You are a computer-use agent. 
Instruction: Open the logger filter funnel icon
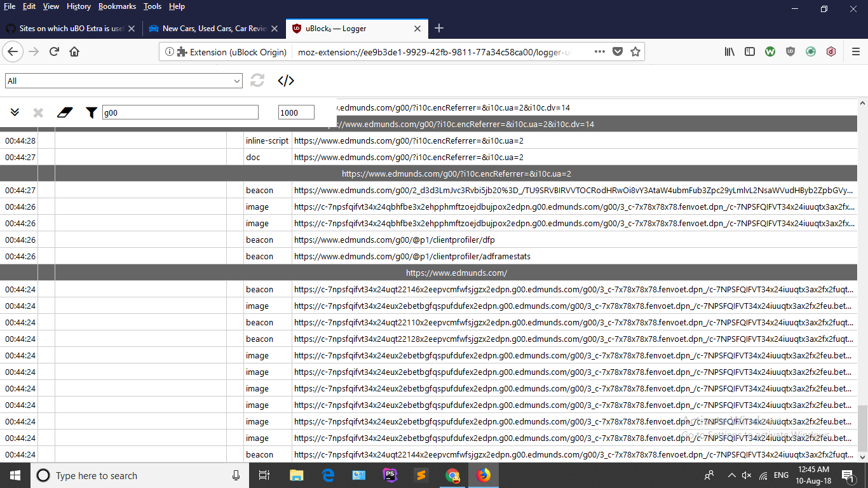91,112
